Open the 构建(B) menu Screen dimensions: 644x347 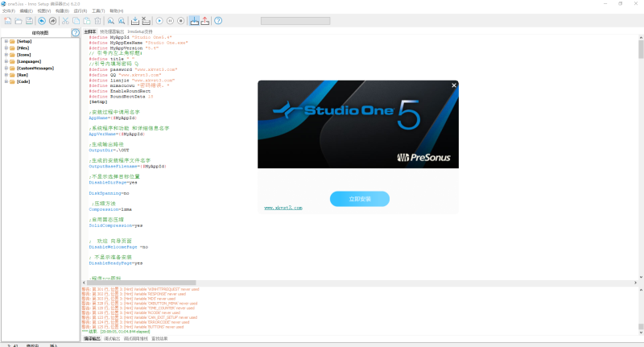click(x=62, y=11)
